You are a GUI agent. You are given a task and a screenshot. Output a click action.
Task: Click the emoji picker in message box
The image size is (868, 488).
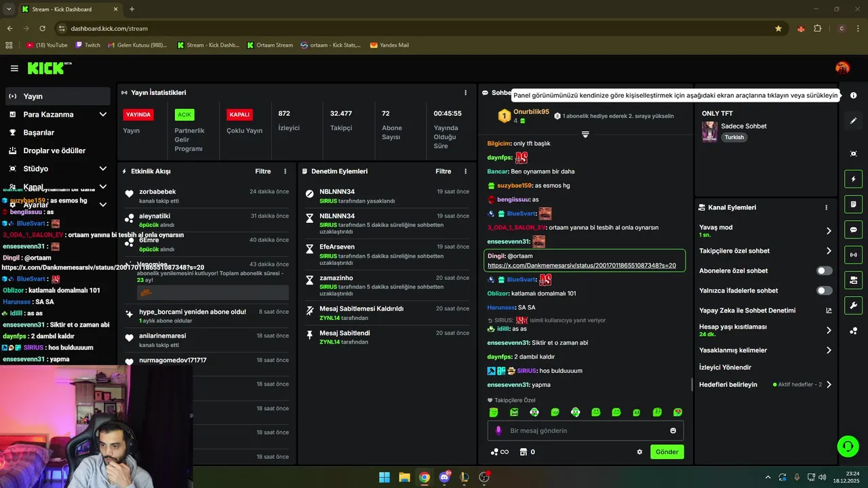tap(673, 430)
